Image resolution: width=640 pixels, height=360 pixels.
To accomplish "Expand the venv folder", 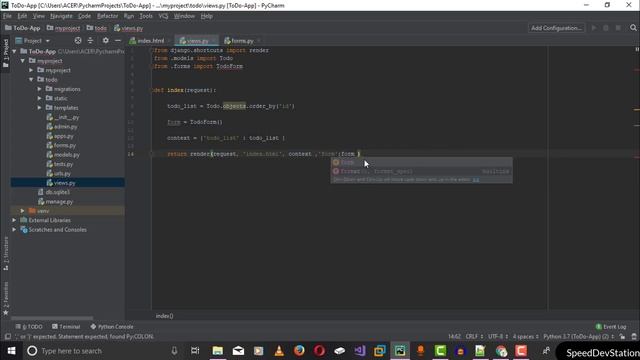I will point(23,211).
